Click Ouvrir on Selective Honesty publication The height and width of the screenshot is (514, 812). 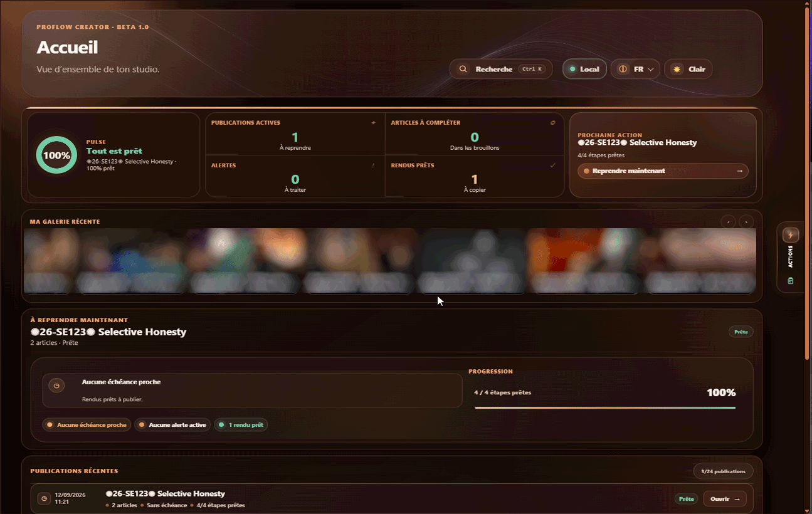[x=725, y=499]
